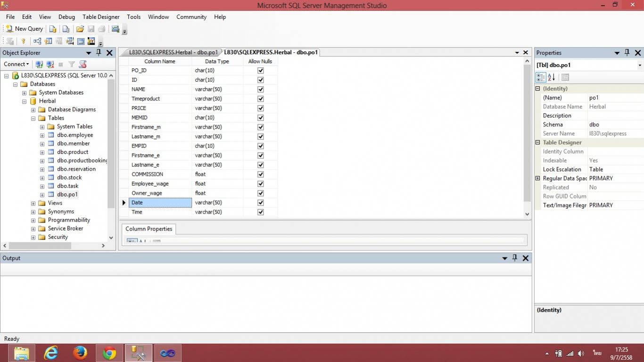This screenshot has width=644, height=362.
Task: Open the Table Designer menu
Action: (101, 16)
